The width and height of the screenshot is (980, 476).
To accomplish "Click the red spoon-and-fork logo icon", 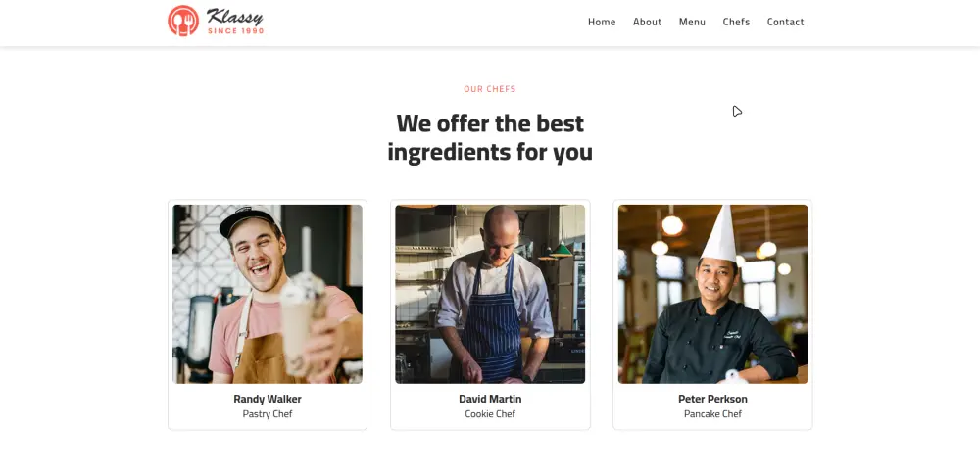I will tap(183, 21).
